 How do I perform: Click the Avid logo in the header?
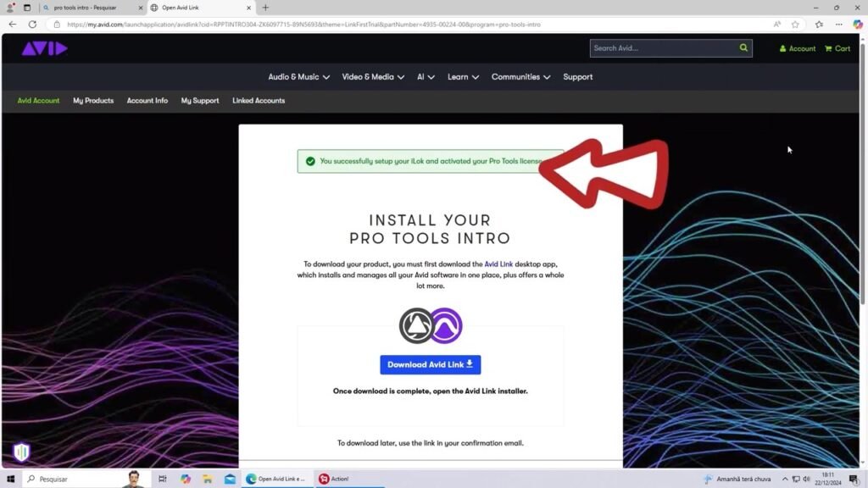[x=44, y=48]
